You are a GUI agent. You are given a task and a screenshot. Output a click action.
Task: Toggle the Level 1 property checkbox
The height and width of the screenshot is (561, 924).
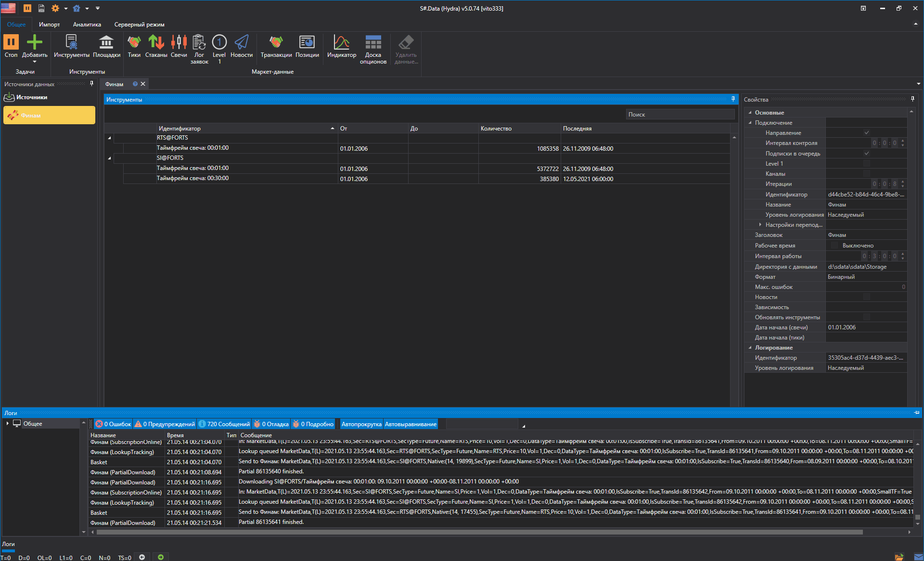866,164
